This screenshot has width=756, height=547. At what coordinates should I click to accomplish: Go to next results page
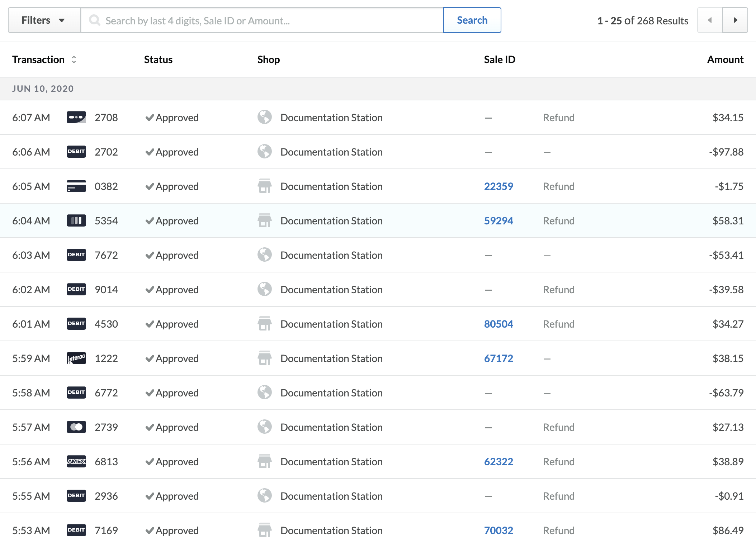coord(735,20)
